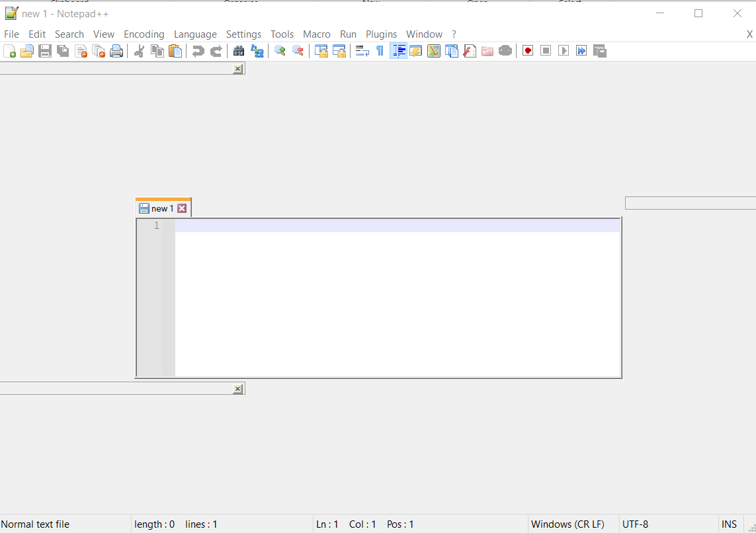Start recording a macro

(528, 50)
